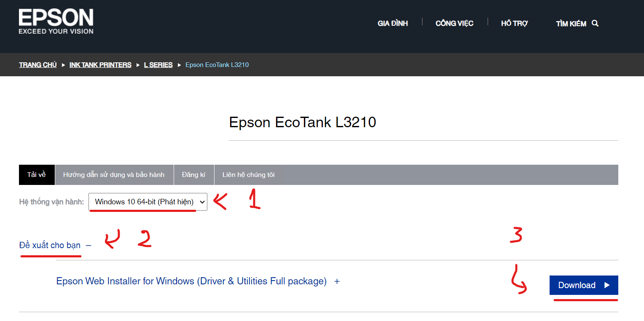644x321 pixels.
Task: Open the Đăng kí tab
Action: [193, 175]
